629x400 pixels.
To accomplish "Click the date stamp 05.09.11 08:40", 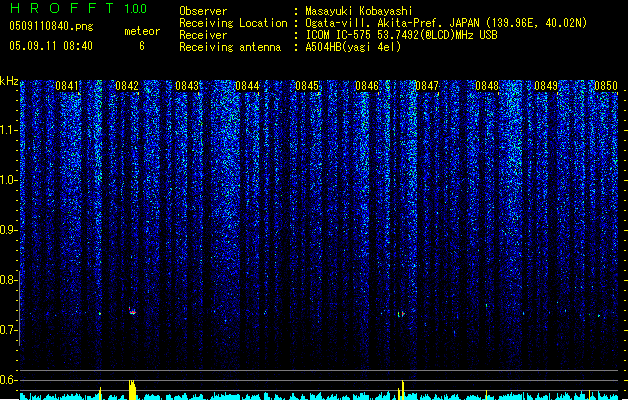I will [x=51, y=46].
